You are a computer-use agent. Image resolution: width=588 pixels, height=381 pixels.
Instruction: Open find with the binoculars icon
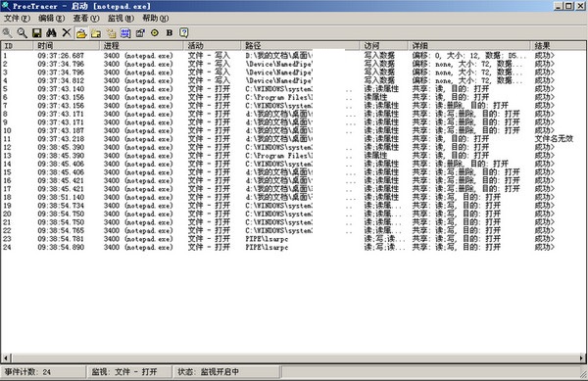pyautogui.click(x=51, y=33)
